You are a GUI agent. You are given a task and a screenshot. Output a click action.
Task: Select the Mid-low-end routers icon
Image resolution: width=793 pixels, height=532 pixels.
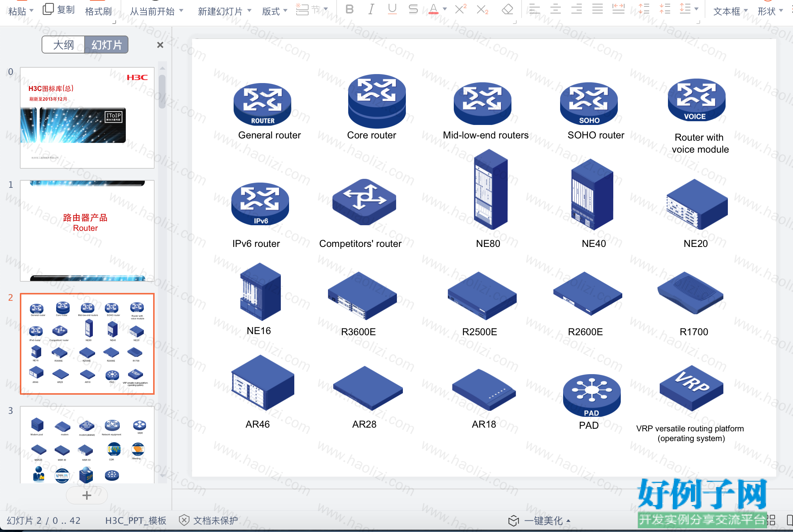click(483, 104)
